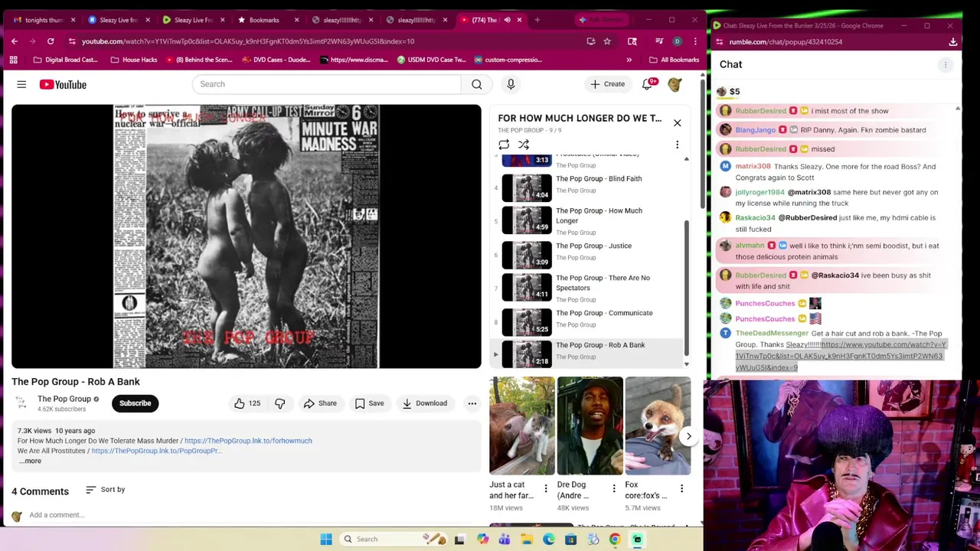Open playlist more options menu

tap(677, 145)
